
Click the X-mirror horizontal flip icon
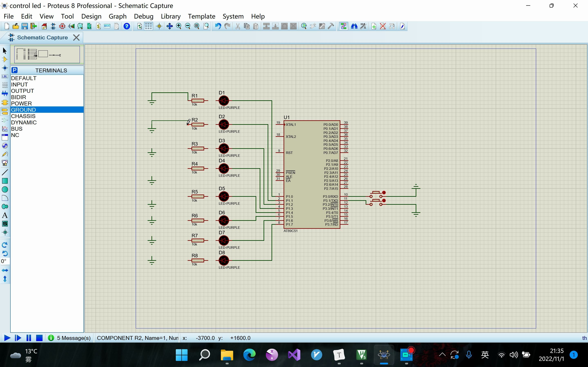(5, 270)
